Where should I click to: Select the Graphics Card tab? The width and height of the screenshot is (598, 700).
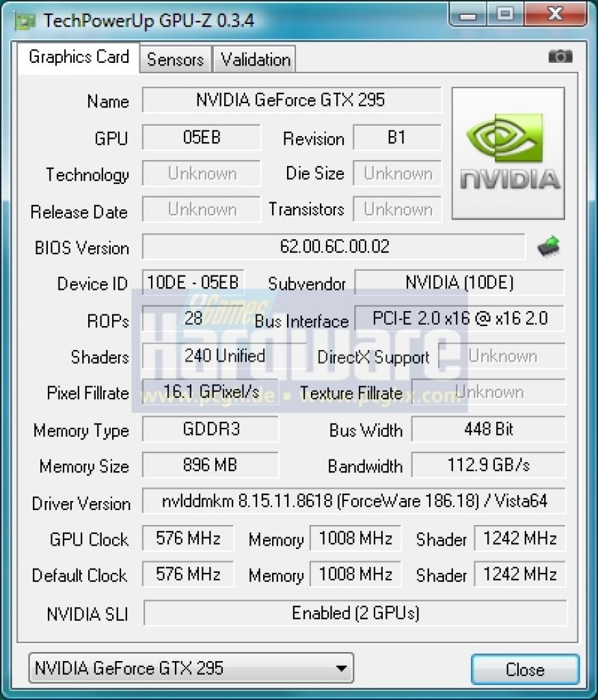[79, 57]
